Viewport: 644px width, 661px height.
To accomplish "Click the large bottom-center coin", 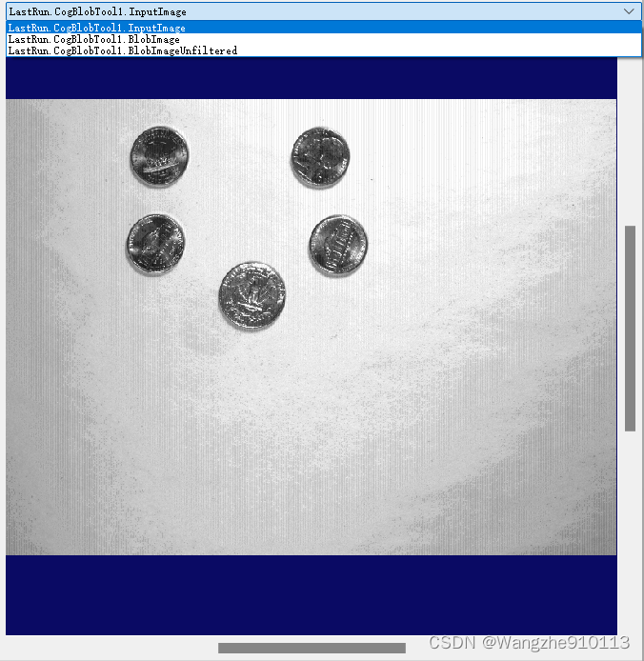I will pos(252,295).
